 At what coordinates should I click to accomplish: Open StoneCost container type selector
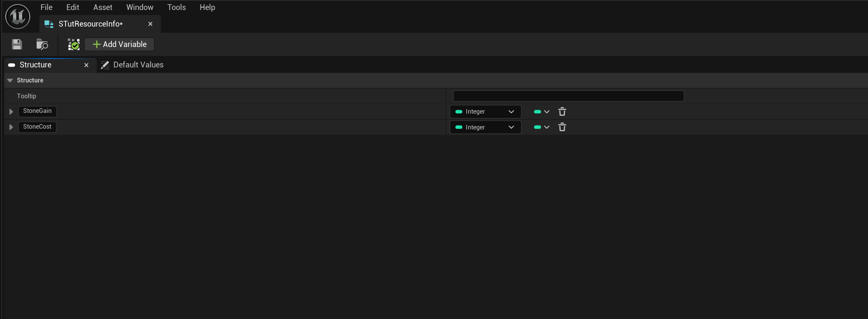pyautogui.click(x=541, y=127)
